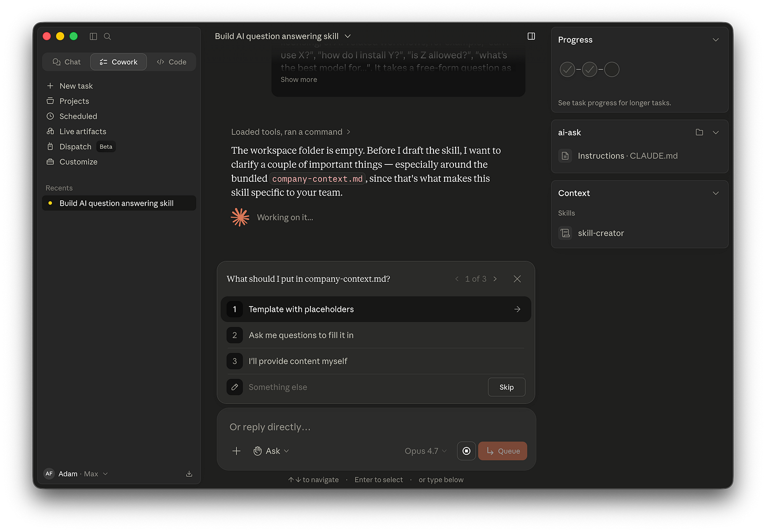Image resolution: width=766 pixels, height=532 pixels.
Task: Open the Opus 4.7 model selector
Action: [x=426, y=451]
